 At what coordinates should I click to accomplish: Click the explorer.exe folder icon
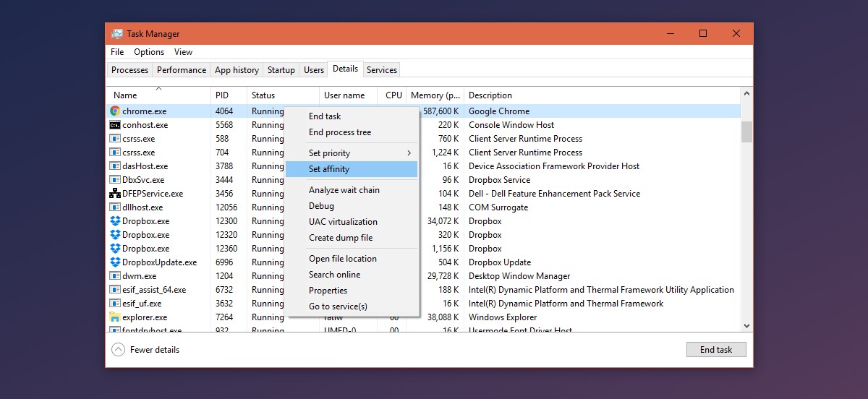[x=115, y=317]
